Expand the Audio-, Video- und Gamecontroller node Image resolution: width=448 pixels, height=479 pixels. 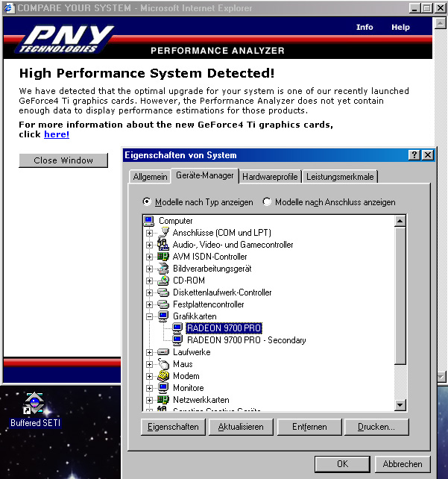point(149,245)
